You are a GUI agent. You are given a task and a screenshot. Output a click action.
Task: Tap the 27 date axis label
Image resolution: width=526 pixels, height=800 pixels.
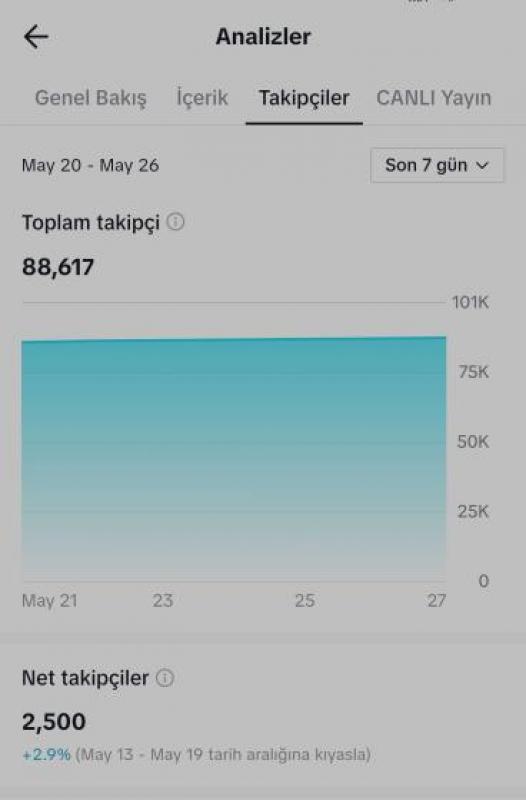437,601
